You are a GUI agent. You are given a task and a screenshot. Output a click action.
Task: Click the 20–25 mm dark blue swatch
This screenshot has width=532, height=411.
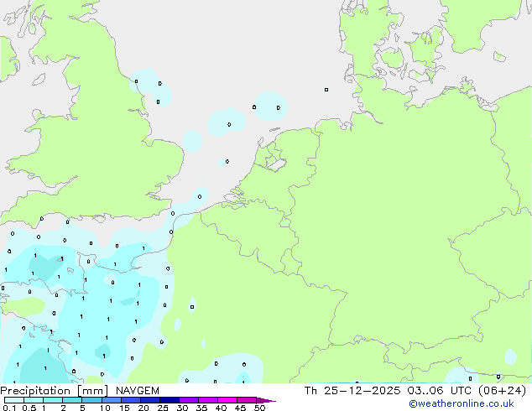pyautogui.click(x=150, y=400)
